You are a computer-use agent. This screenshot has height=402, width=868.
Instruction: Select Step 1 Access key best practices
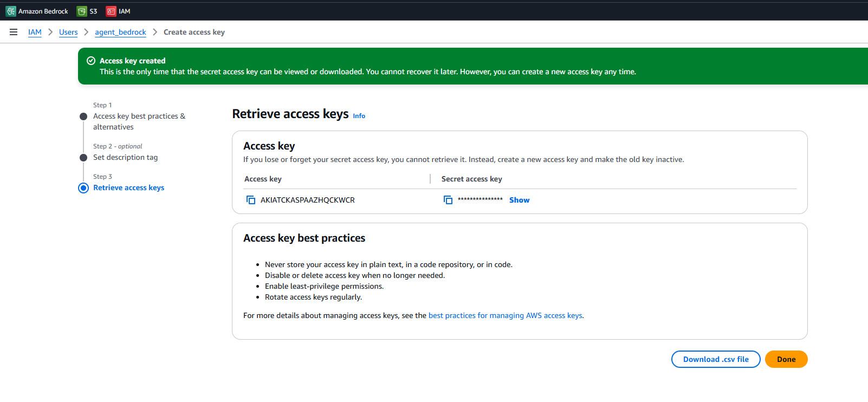pos(139,121)
